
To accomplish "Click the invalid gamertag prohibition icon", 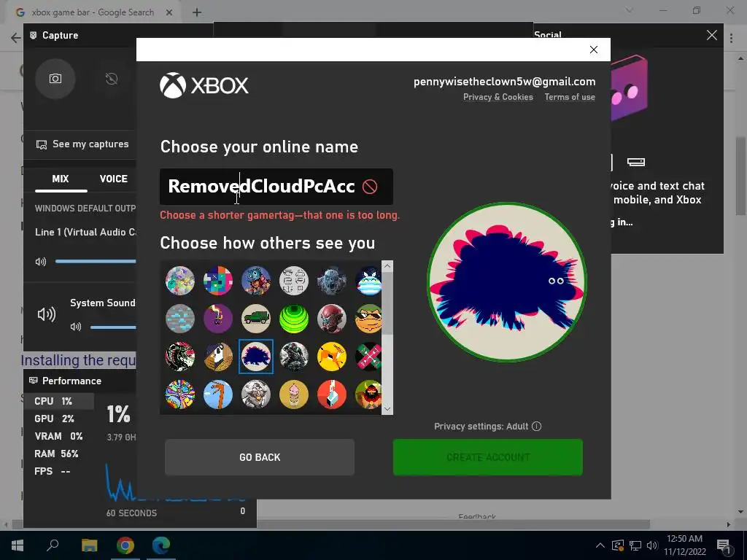I will pyautogui.click(x=370, y=187).
